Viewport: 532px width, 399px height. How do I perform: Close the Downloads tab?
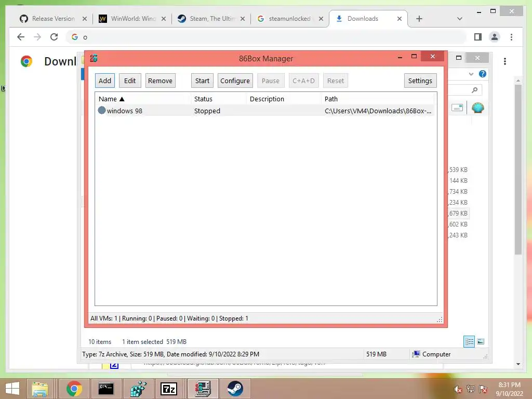coord(400,19)
